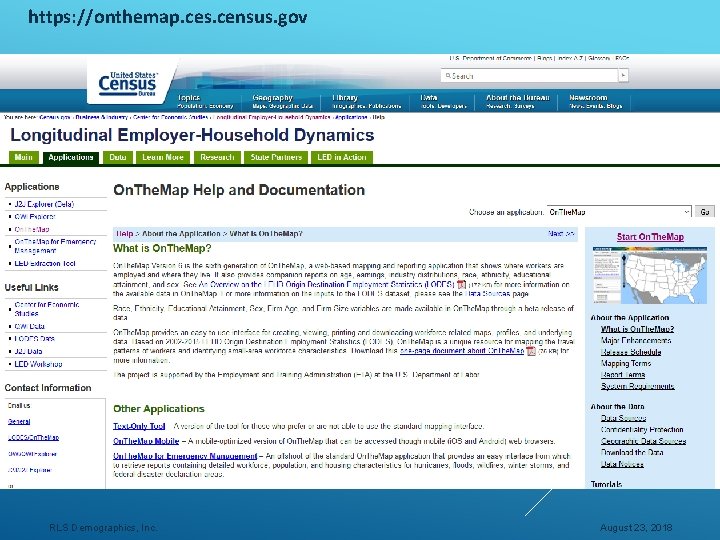The width and height of the screenshot is (720, 540).
Task: Click the Business & Industry breadcrumb link
Action: (101, 117)
